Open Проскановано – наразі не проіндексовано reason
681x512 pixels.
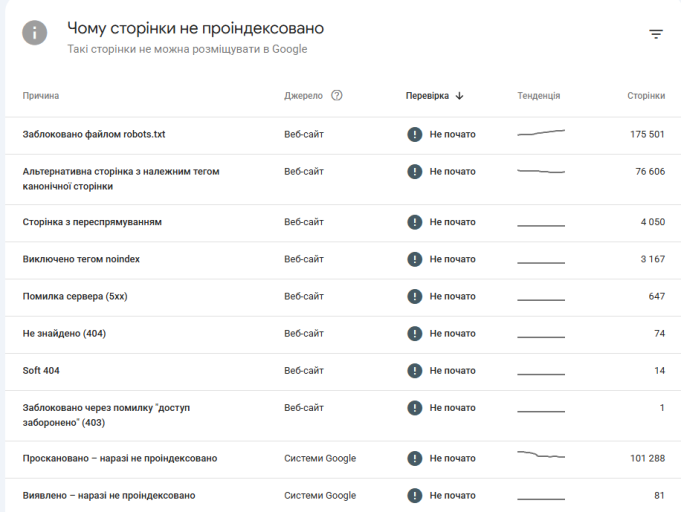coord(120,458)
